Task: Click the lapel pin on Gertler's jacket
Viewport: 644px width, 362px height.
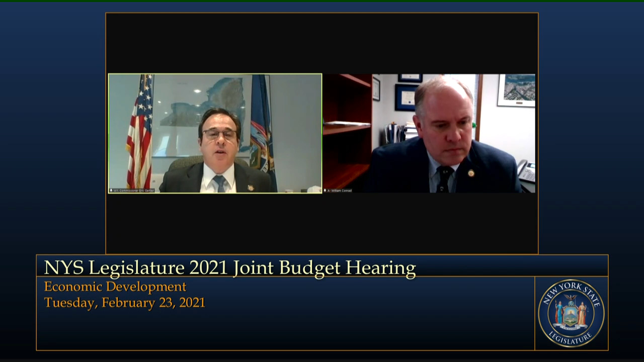Action: point(250,188)
